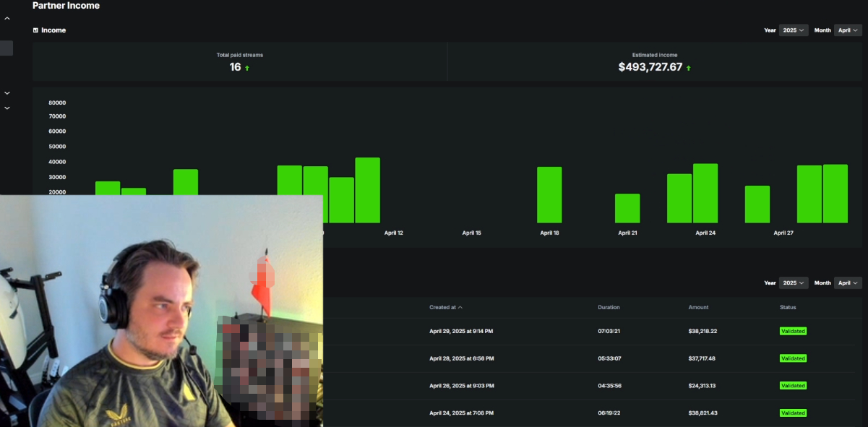The image size is (868, 427).
Task: Click the Status column header
Action: 787,307
